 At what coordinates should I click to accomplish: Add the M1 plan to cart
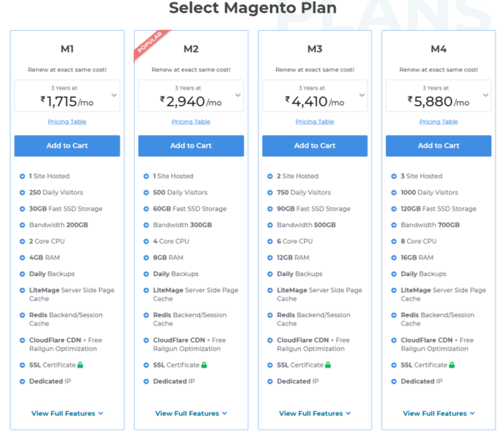(67, 146)
